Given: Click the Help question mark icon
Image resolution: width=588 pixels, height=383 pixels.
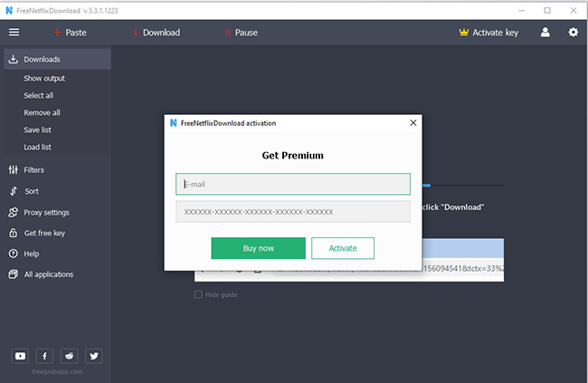Looking at the screenshot, I should [x=14, y=254].
